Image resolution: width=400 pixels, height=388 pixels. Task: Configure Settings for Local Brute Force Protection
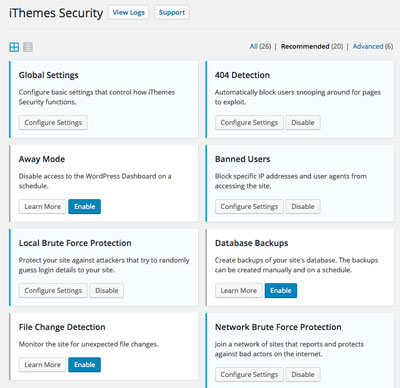click(53, 291)
